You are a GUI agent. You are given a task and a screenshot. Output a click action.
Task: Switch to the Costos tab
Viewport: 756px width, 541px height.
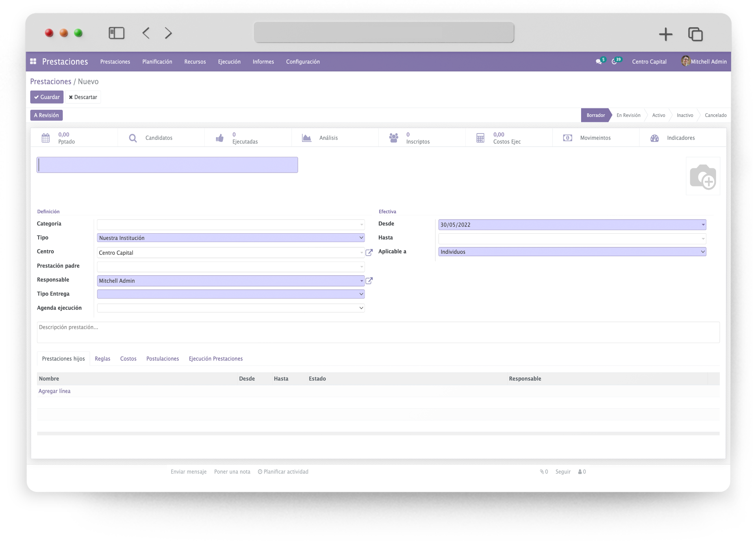coord(128,359)
